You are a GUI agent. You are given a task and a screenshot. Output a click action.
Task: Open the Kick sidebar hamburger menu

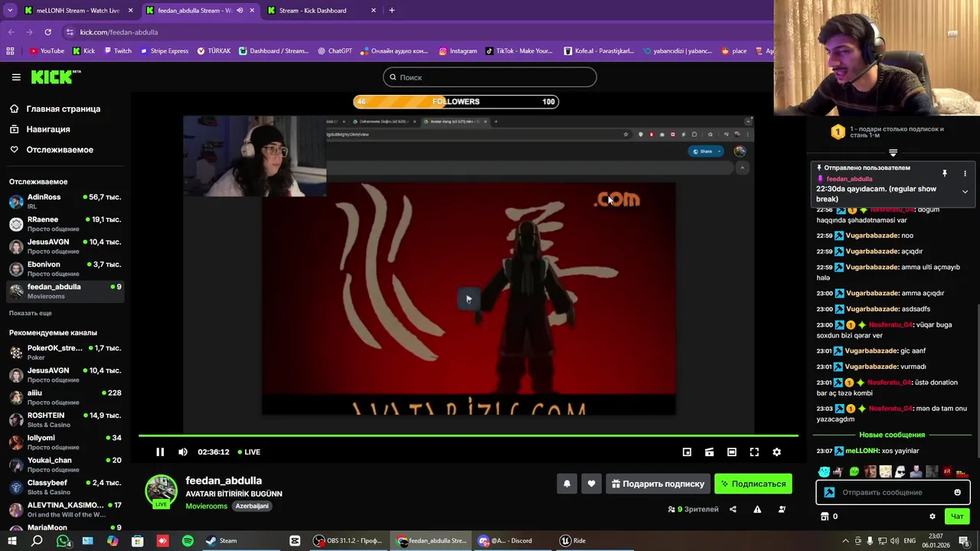(x=16, y=77)
